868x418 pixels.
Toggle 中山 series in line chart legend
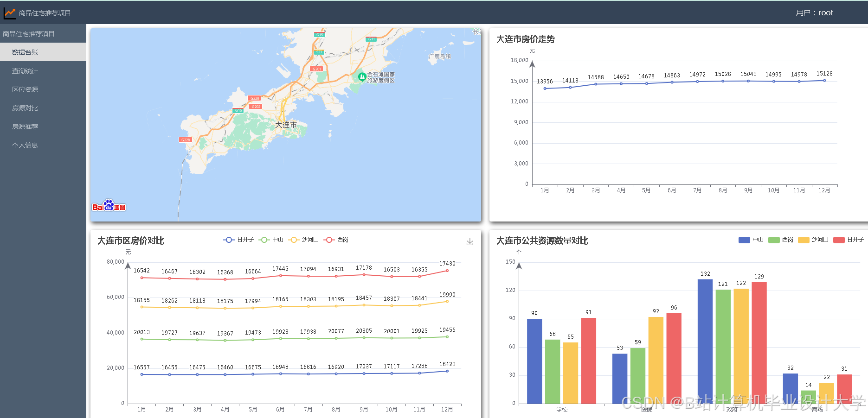click(271, 240)
